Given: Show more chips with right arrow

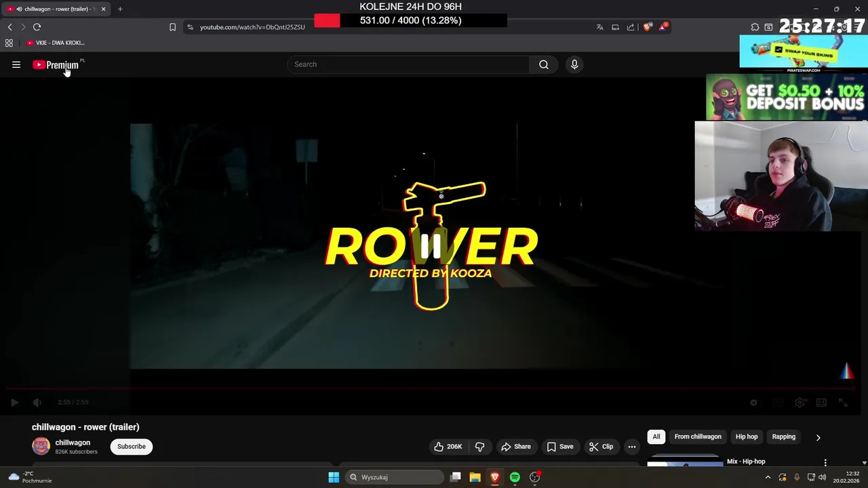Looking at the screenshot, I should pos(818,437).
